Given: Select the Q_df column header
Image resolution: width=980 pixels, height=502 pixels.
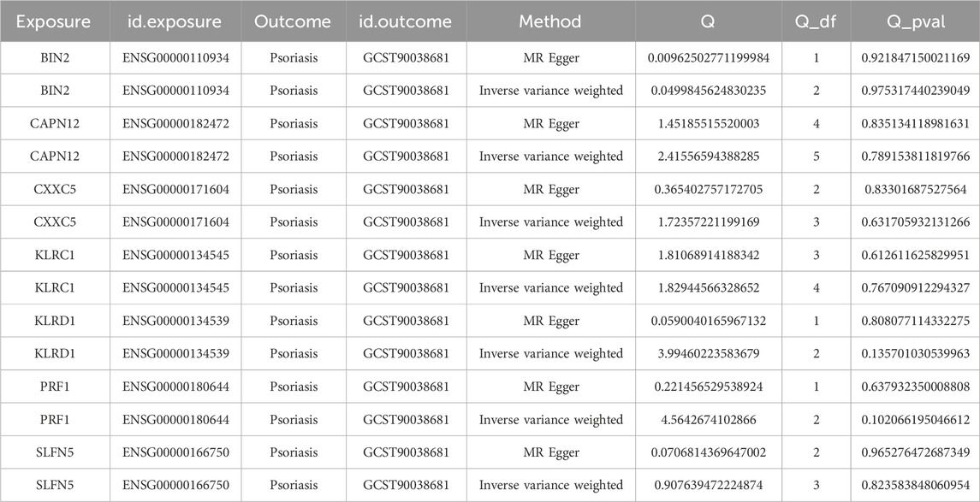Looking at the screenshot, I should (x=816, y=22).
